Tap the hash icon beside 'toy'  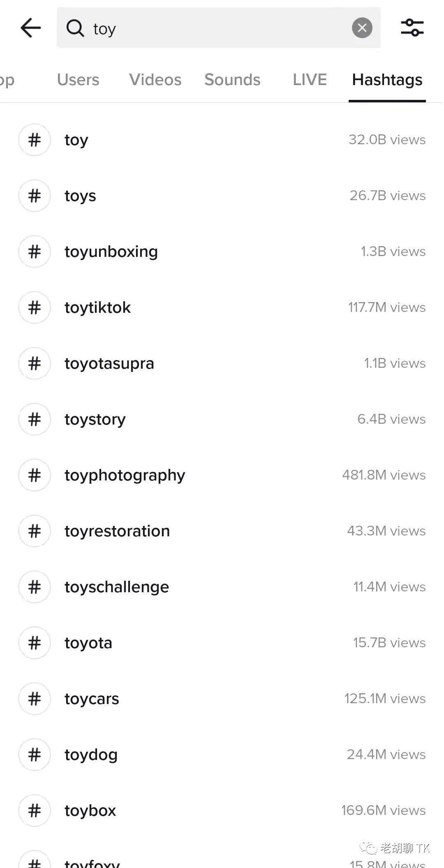pyautogui.click(x=35, y=140)
